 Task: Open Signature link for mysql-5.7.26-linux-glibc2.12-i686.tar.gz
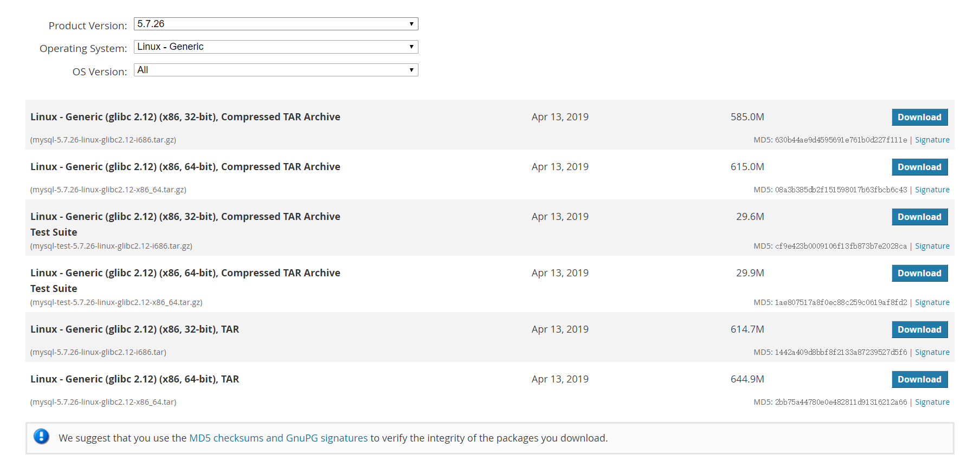(932, 140)
